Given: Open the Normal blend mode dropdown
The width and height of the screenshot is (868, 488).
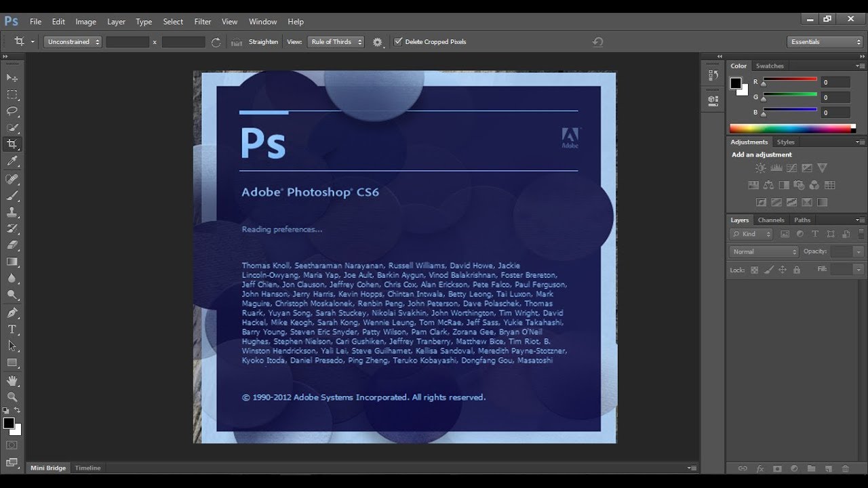Looking at the screenshot, I should click(x=764, y=251).
